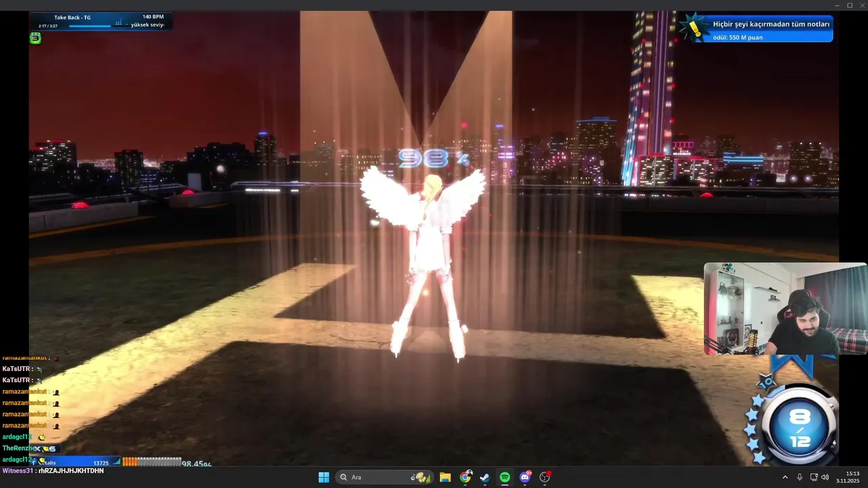Click the streamer webcam overlay
This screenshot has width=868, height=488.
tap(785, 309)
